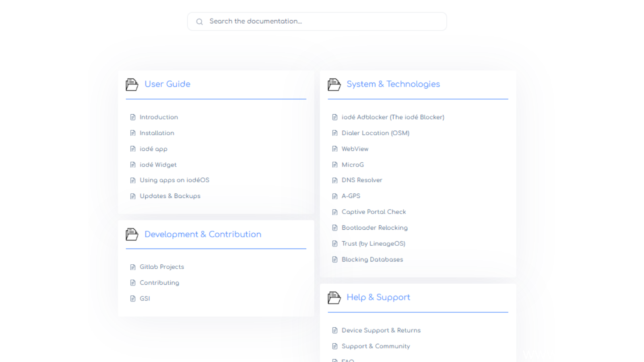Click document icon beside Gitlab Projects
The height and width of the screenshot is (362, 644).
click(x=133, y=267)
